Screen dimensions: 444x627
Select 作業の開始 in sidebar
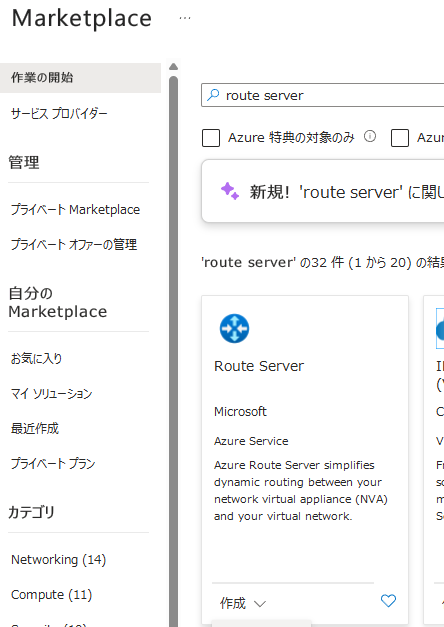[80, 78]
